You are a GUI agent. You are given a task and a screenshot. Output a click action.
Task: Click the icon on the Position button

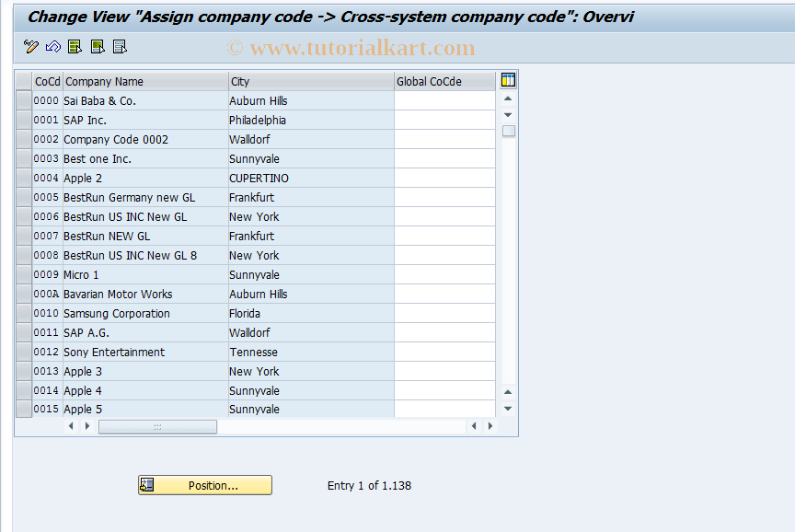(x=147, y=485)
